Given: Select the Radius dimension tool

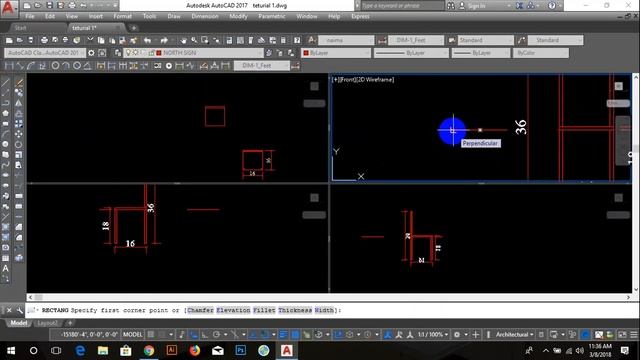Looking at the screenshot, I should 55,66.
